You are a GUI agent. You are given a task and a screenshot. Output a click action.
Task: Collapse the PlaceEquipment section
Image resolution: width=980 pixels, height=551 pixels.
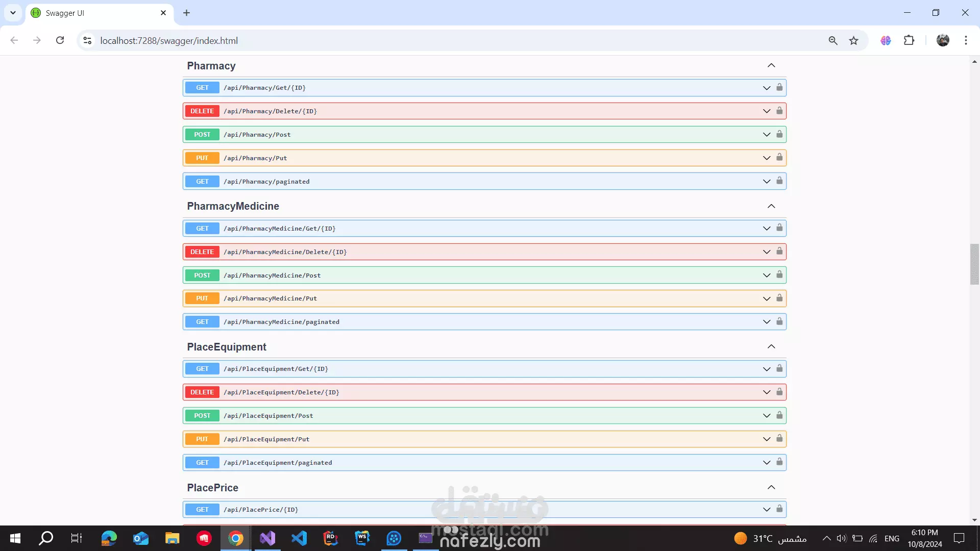(x=771, y=346)
